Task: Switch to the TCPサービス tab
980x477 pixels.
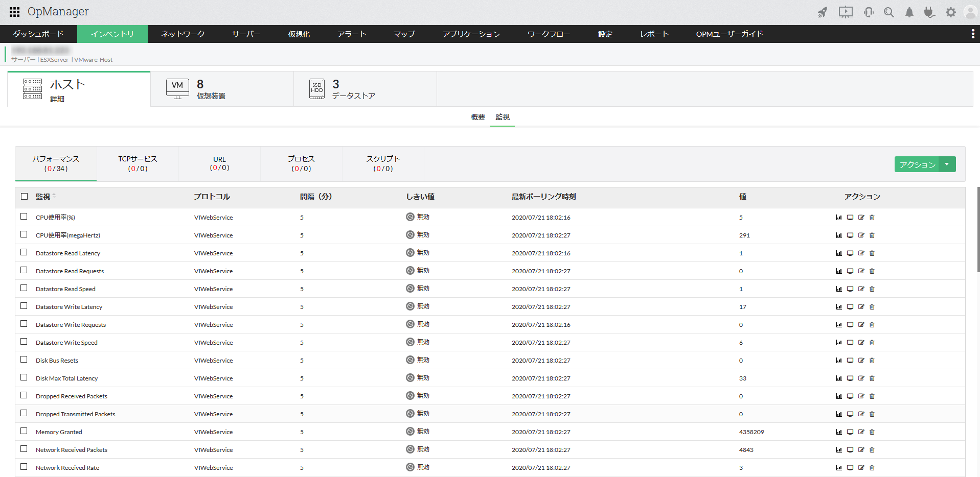Action: click(138, 163)
